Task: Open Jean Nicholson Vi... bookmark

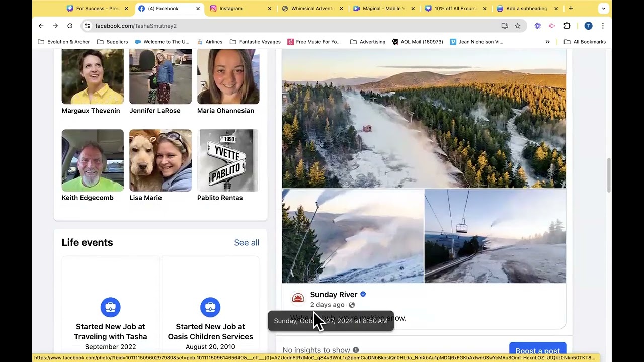Action: 476,42
